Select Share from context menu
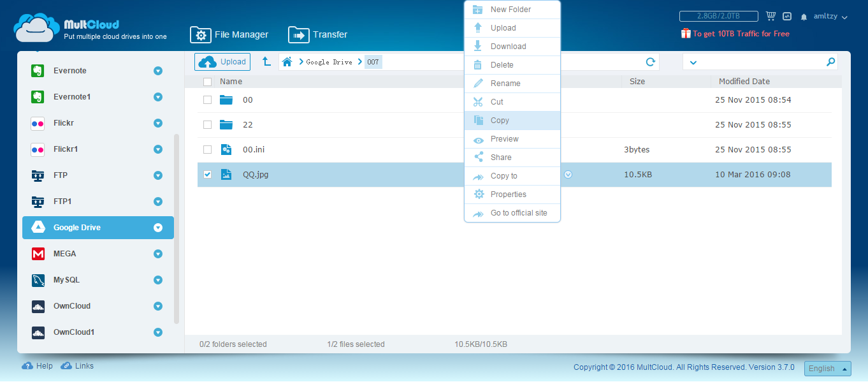Screen dimensions: 868x382 [x=512, y=158]
